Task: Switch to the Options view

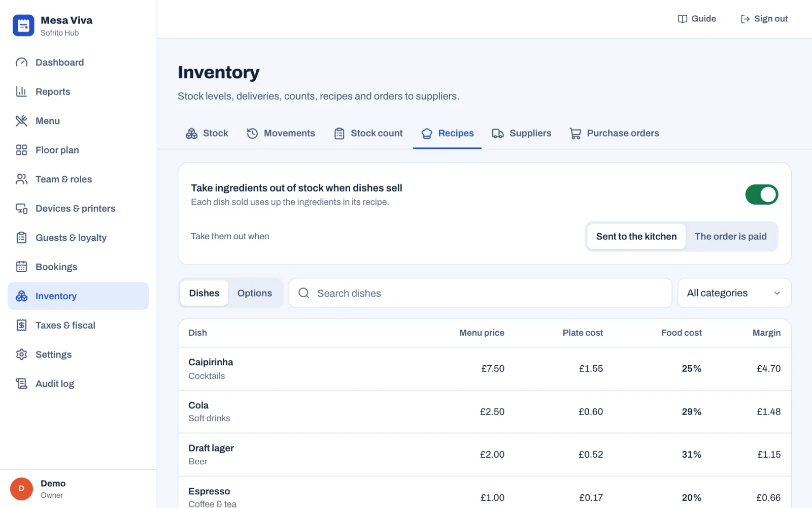Action: click(x=255, y=293)
